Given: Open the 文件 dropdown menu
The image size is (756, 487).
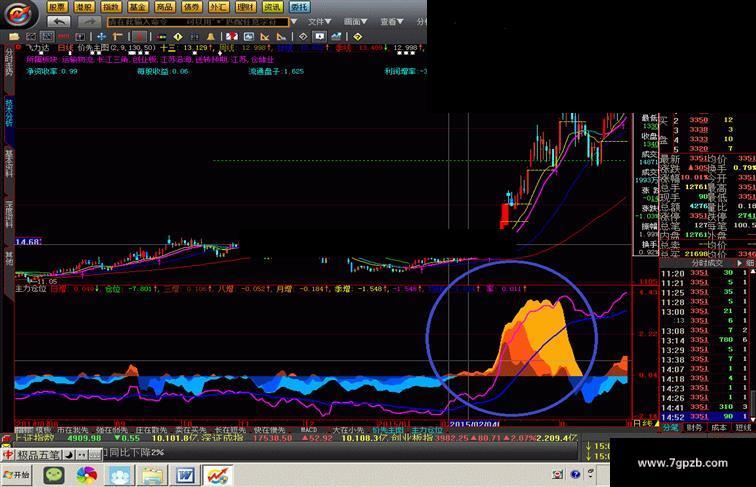Looking at the screenshot, I should [x=319, y=22].
